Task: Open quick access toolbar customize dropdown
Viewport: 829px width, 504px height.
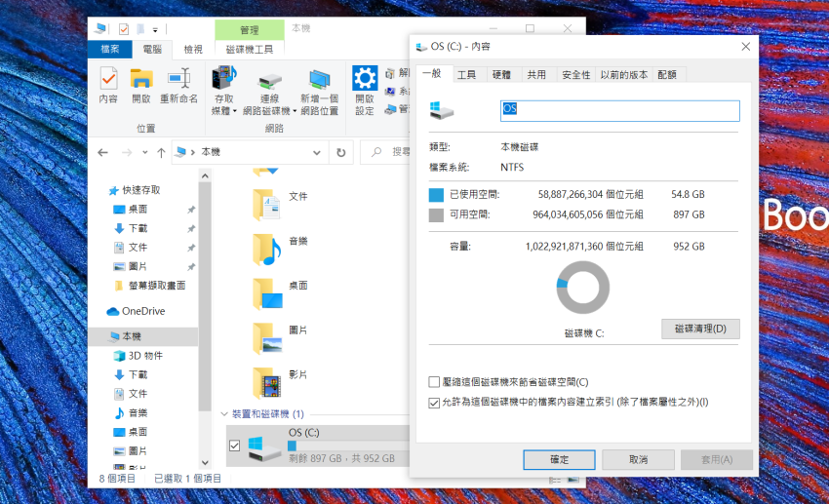Action: pos(155,29)
